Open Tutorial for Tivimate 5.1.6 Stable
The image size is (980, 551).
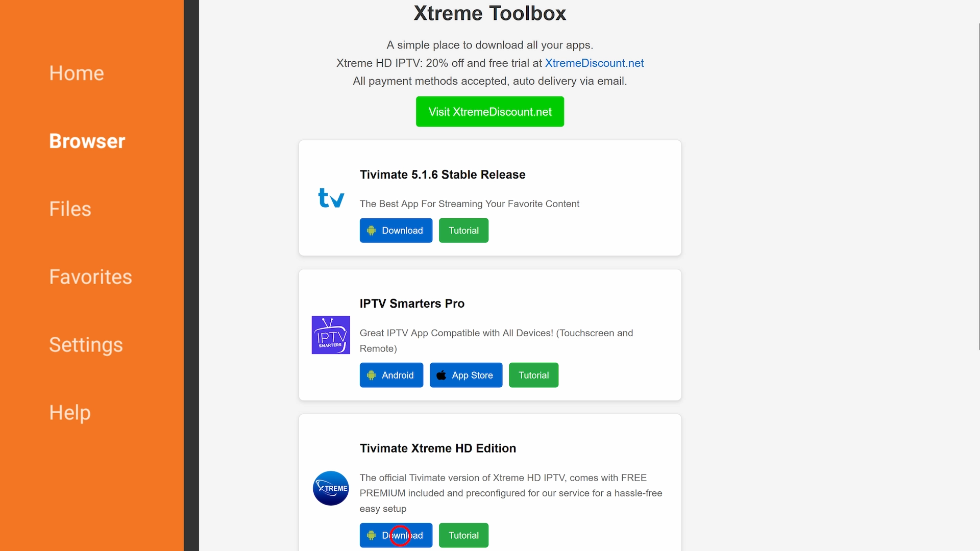(x=463, y=231)
